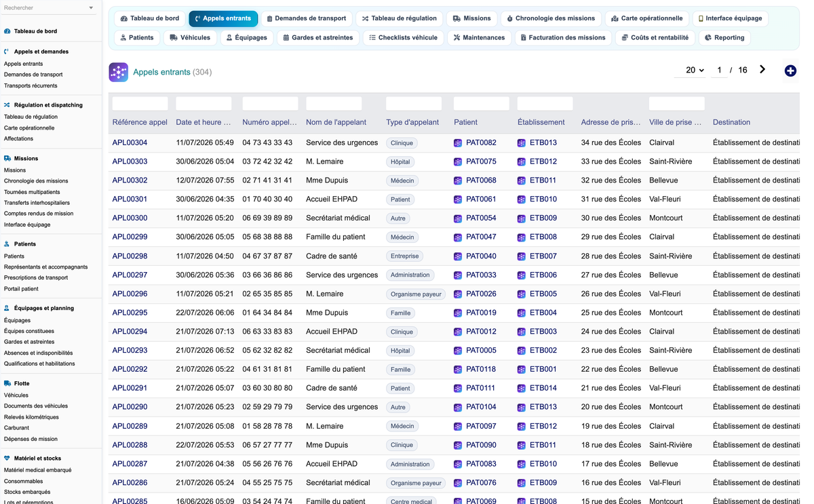This screenshot has height=504, width=814.
Task: Open patient link PAT0054
Action: (481, 218)
